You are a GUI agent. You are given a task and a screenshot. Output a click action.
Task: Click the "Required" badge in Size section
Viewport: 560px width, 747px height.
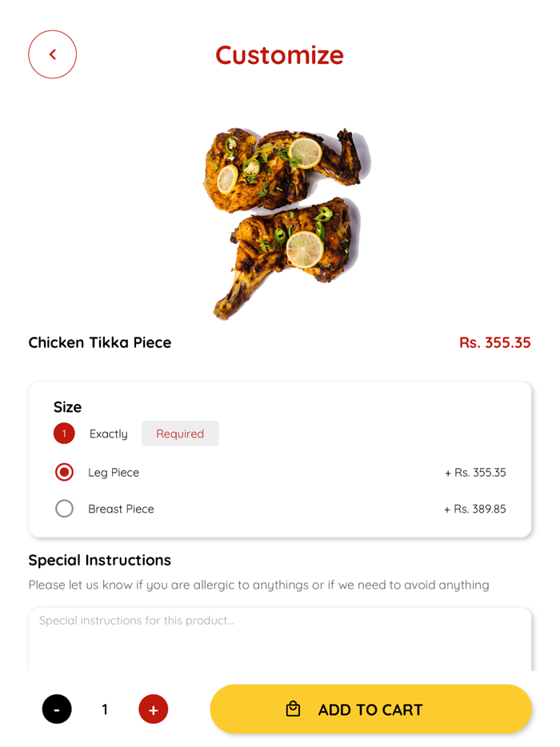[x=180, y=433]
